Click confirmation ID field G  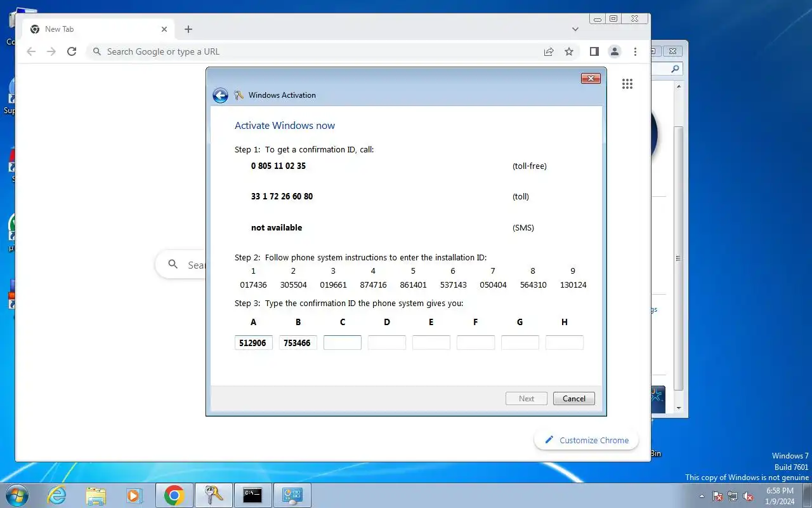[520, 343]
